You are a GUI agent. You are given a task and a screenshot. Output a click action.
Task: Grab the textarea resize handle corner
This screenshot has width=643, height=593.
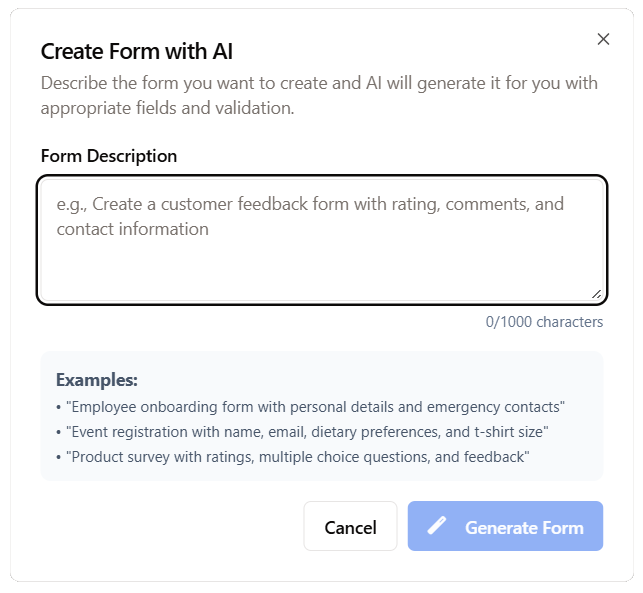point(596,294)
